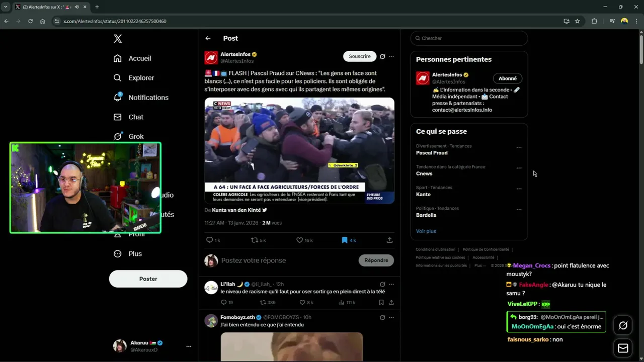Viewport: 644px width, 362px height.
Task: Open more options on Fomoboyz.eth reply
Action: (391, 317)
